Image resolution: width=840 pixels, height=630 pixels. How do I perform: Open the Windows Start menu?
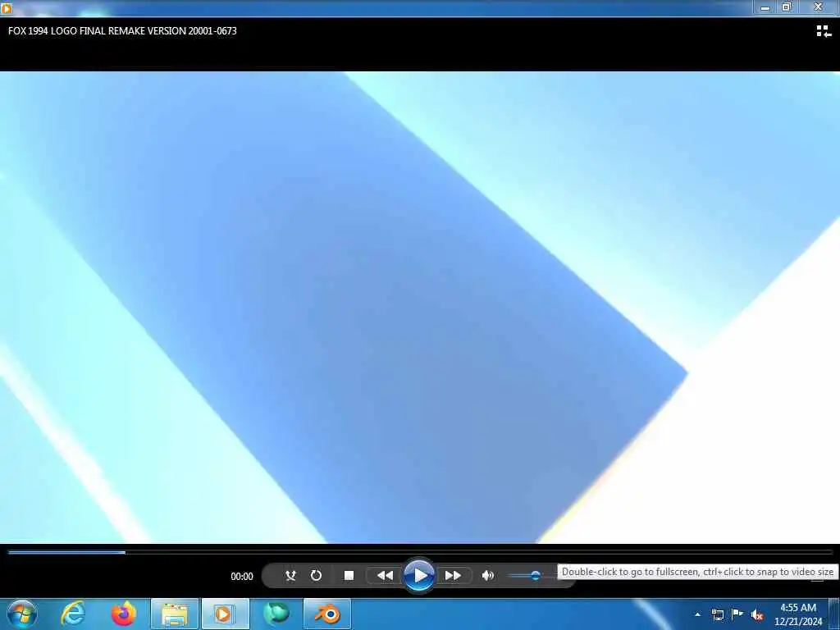[x=21, y=614]
